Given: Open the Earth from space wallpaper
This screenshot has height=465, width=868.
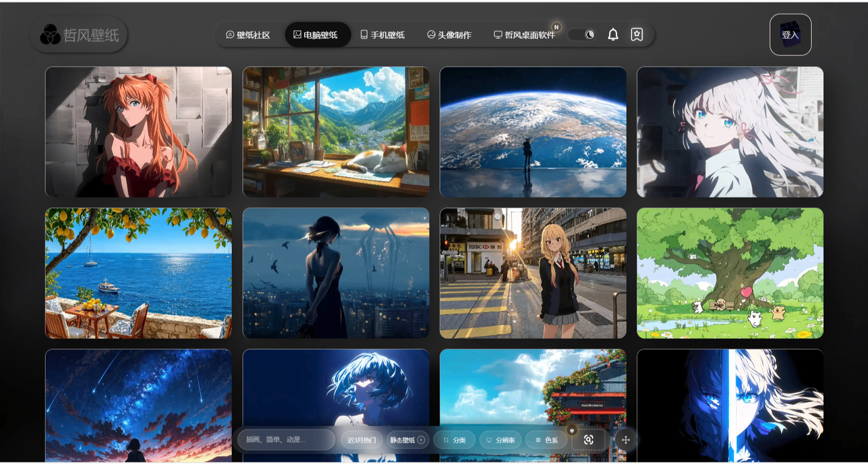Looking at the screenshot, I should pos(533,132).
